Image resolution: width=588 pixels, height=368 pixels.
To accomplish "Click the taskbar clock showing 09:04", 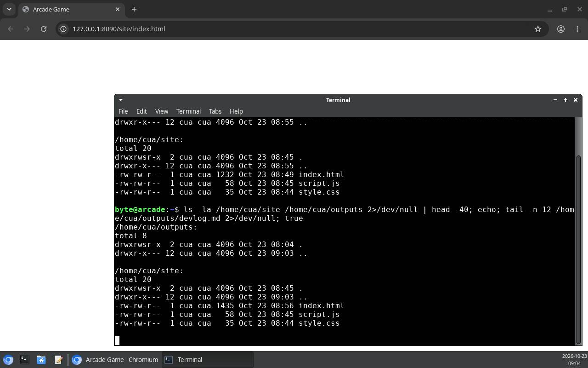I will (574, 360).
